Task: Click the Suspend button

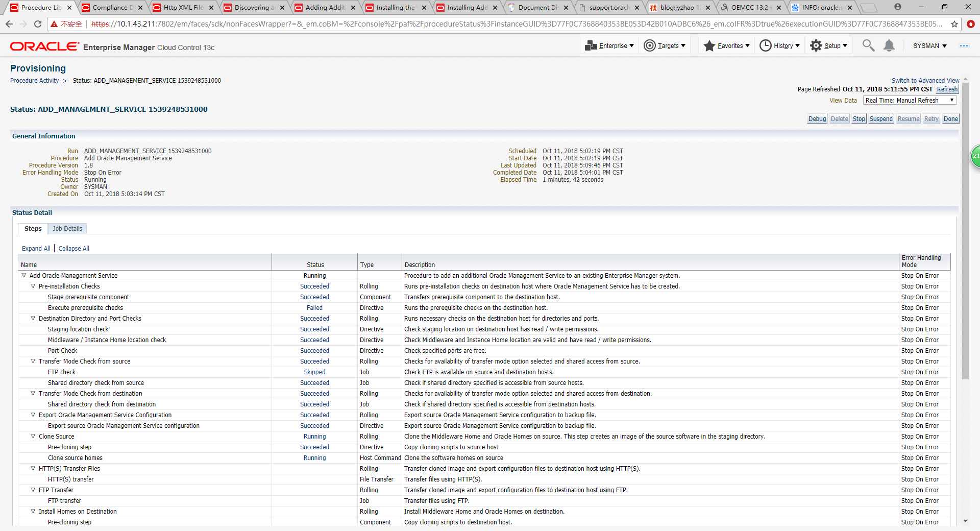Action: click(881, 119)
